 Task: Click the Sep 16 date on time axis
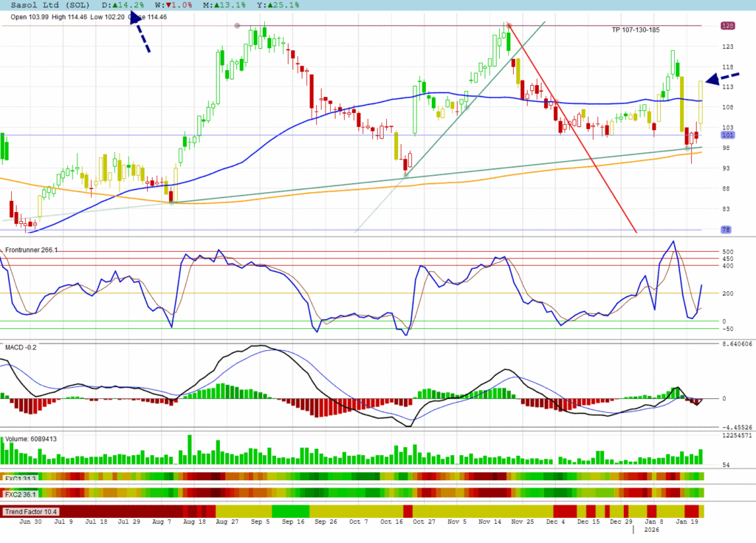pos(295,522)
